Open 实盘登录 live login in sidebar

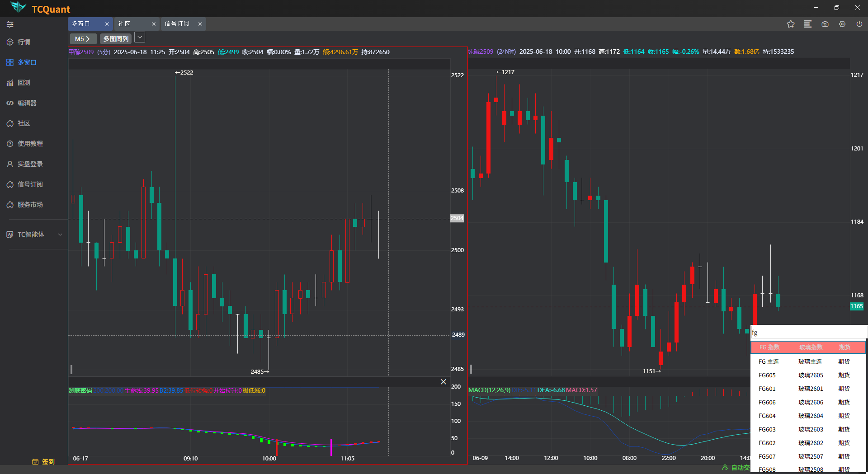tap(30, 164)
